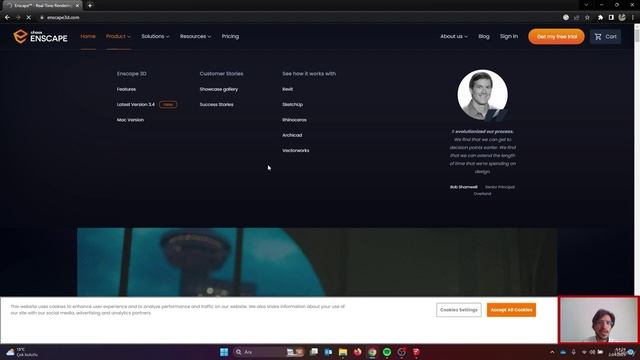Select Archicad in the product menu
This screenshot has width=640, height=360.
292,135
